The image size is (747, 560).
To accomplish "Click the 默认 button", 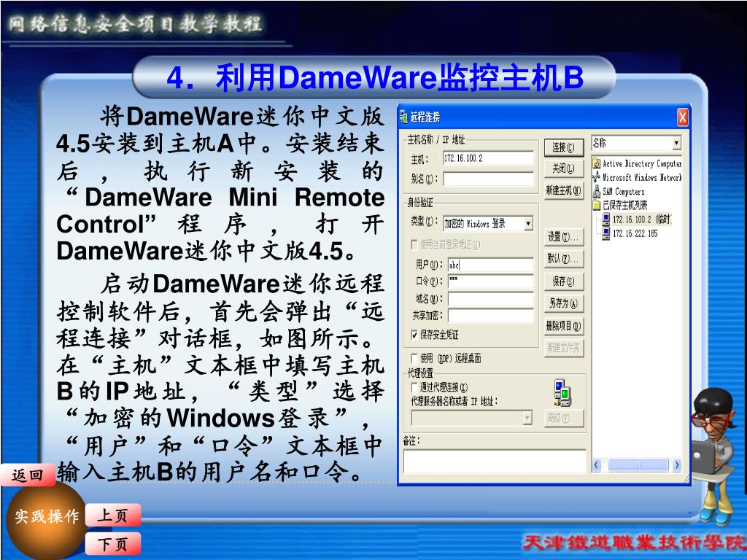I will (564, 259).
